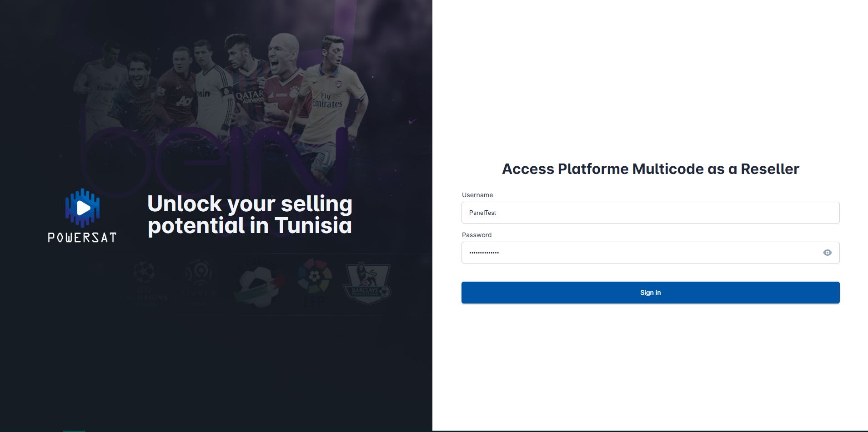This screenshot has width=868, height=432.
Task: Focus the Username input field
Action: [650, 213]
